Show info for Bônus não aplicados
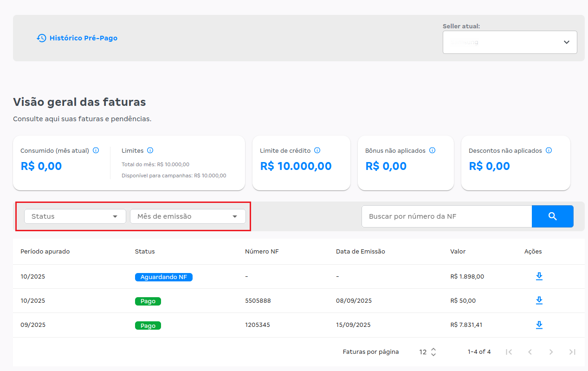588x371 pixels. [432, 150]
